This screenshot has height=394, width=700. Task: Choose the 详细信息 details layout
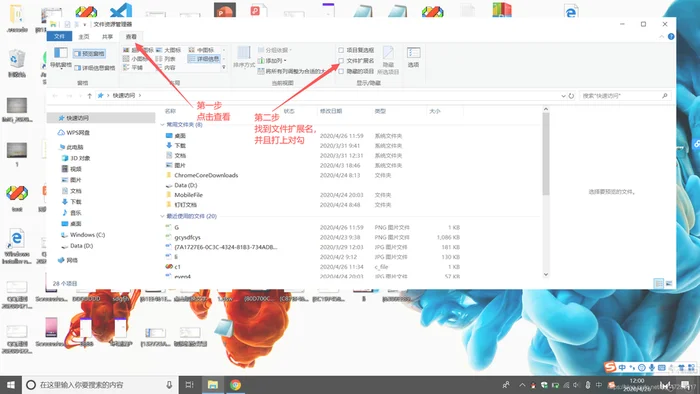(204, 59)
